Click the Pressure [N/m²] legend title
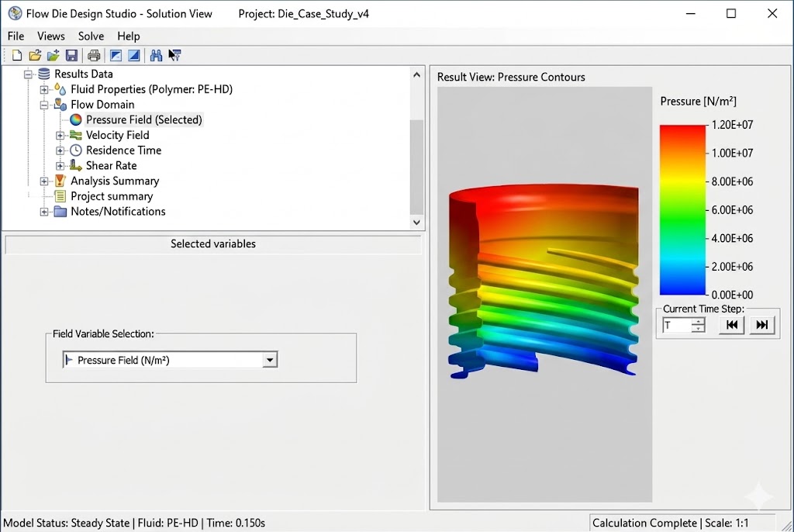 [699, 102]
